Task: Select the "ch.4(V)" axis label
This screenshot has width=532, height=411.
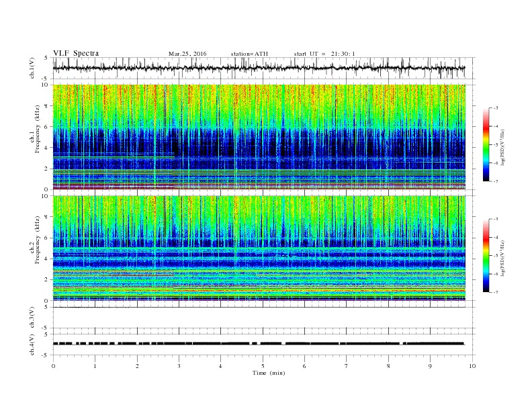Action: (32, 345)
